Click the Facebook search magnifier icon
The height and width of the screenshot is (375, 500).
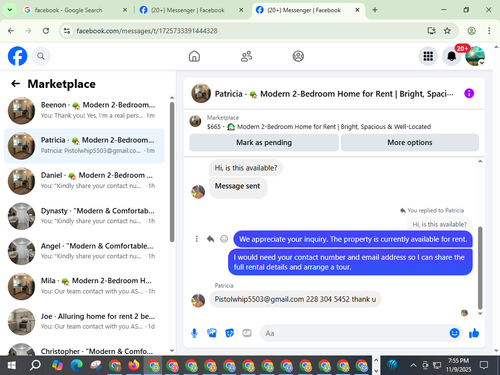41,56
